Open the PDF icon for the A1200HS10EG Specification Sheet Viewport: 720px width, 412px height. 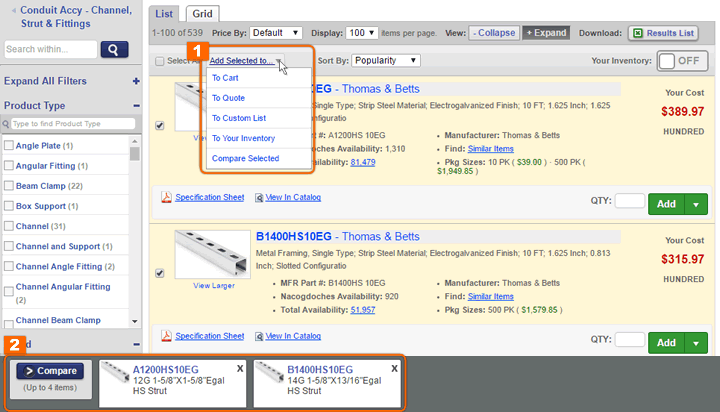click(x=166, y=197)
